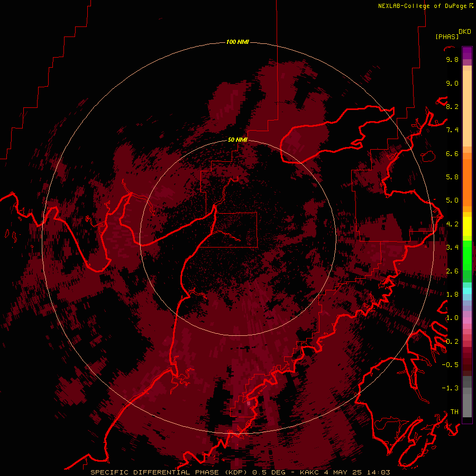Click the 8.2 value on color scale
The width and height of the screenshot is (476, 476).
click(x=452, y=107)
